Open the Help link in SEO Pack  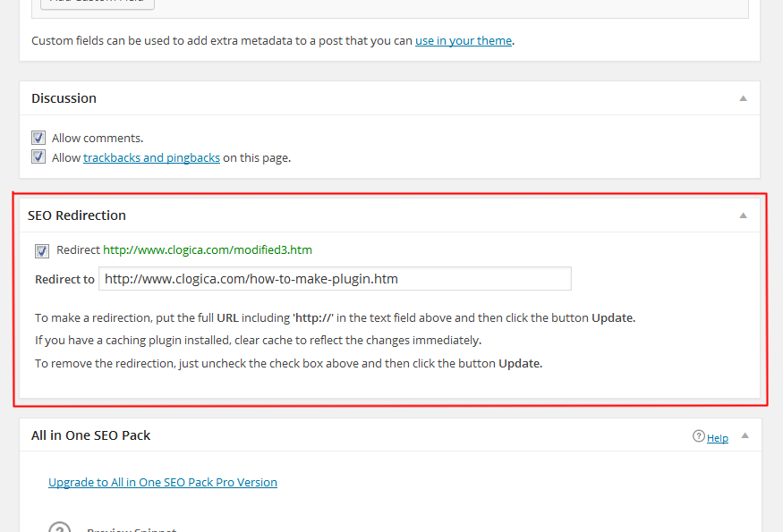[717, 438]
